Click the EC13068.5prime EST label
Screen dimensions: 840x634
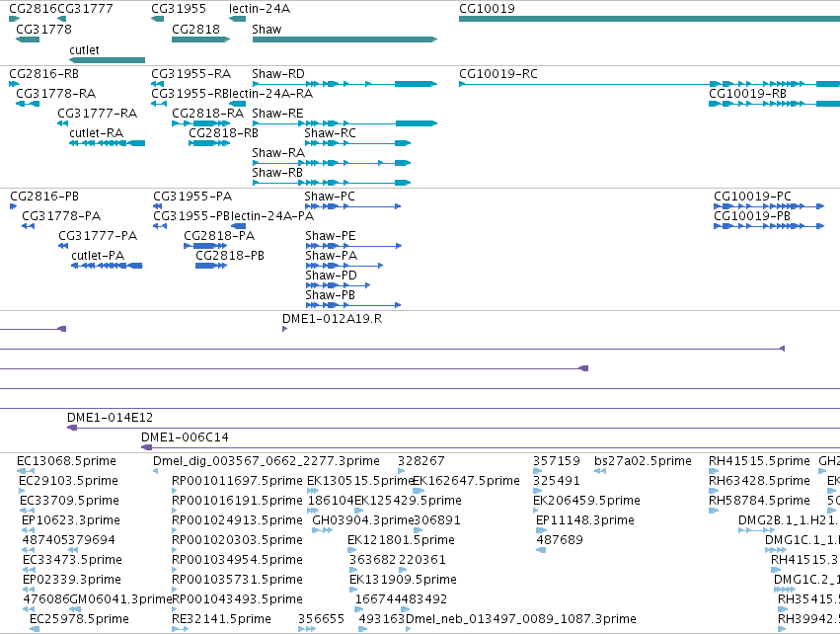point(66,461)
